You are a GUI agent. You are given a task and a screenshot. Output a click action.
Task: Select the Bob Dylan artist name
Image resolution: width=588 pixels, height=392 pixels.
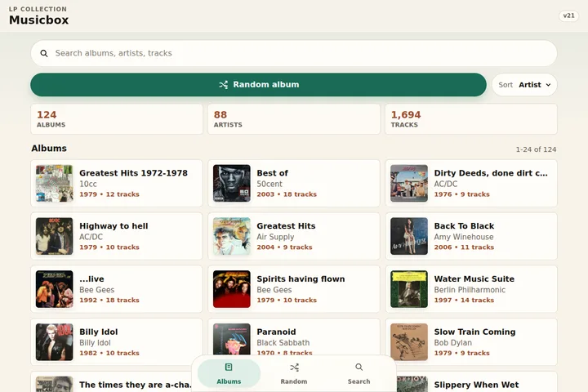[453, 343]
